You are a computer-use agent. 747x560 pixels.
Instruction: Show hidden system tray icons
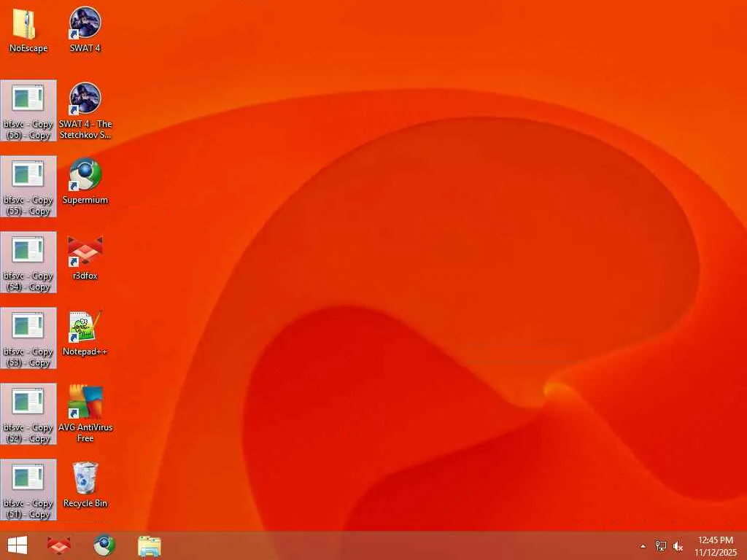click(643, 546)
